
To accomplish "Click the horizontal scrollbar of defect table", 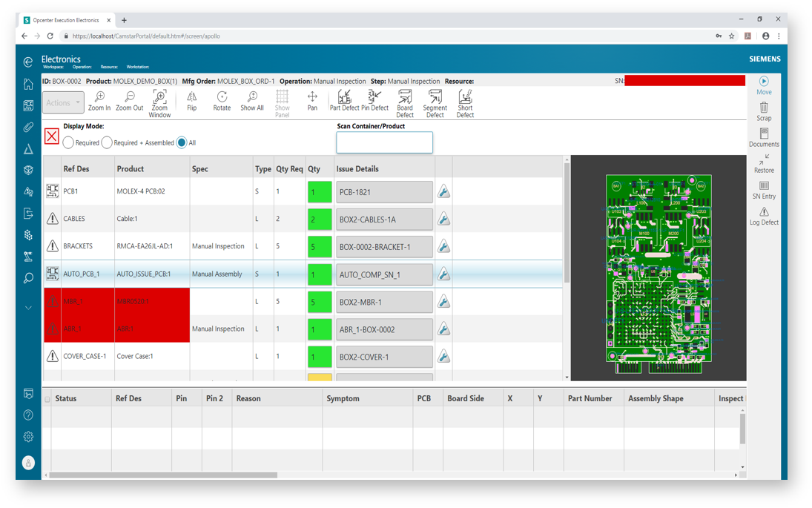I will coord(163,475).
